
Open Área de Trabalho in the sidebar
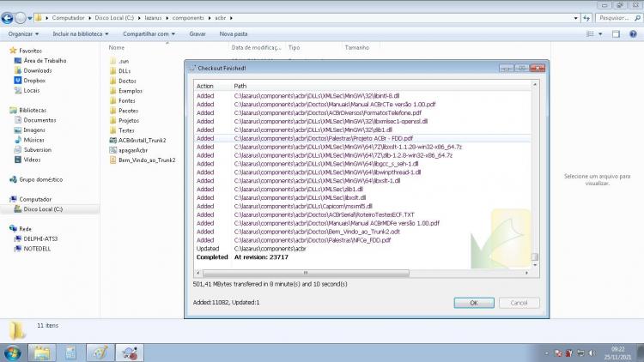coord(40,60)
